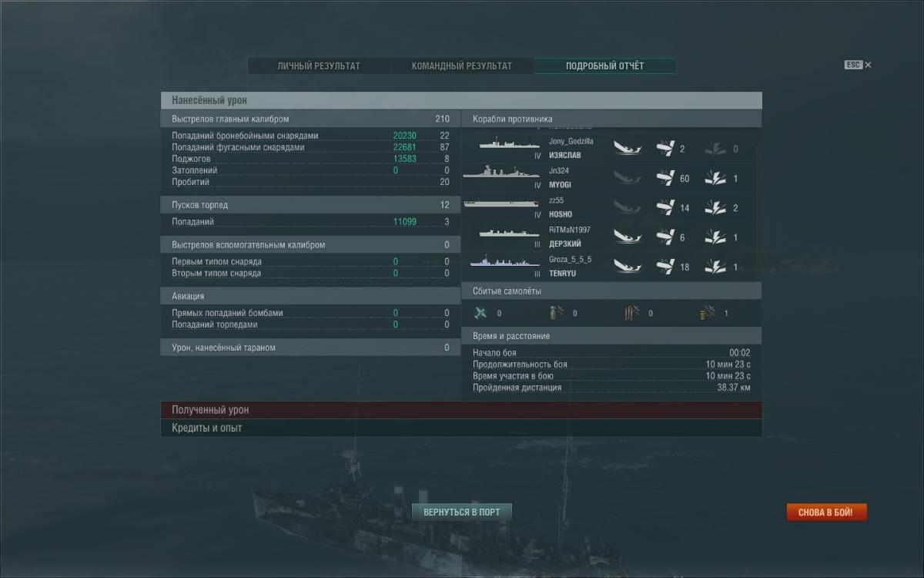This screenshot has width=924, height=578.
Task: Click the critical hits icon for Hosho
Action: 715,208
